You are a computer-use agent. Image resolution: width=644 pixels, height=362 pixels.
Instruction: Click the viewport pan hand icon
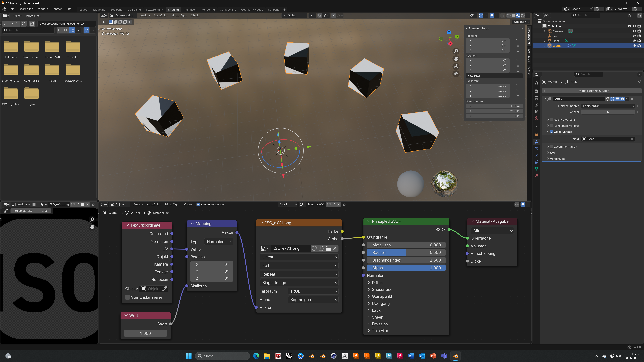456,59
